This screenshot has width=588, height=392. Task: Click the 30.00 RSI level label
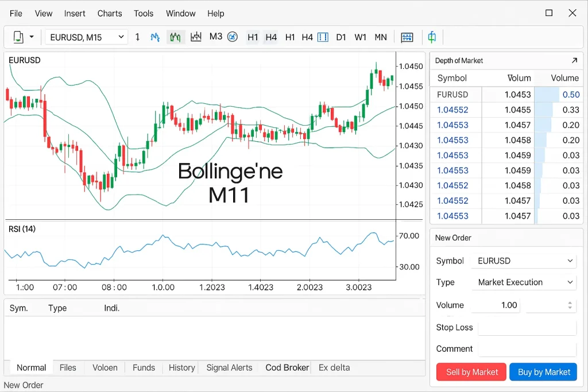point(409,267)
